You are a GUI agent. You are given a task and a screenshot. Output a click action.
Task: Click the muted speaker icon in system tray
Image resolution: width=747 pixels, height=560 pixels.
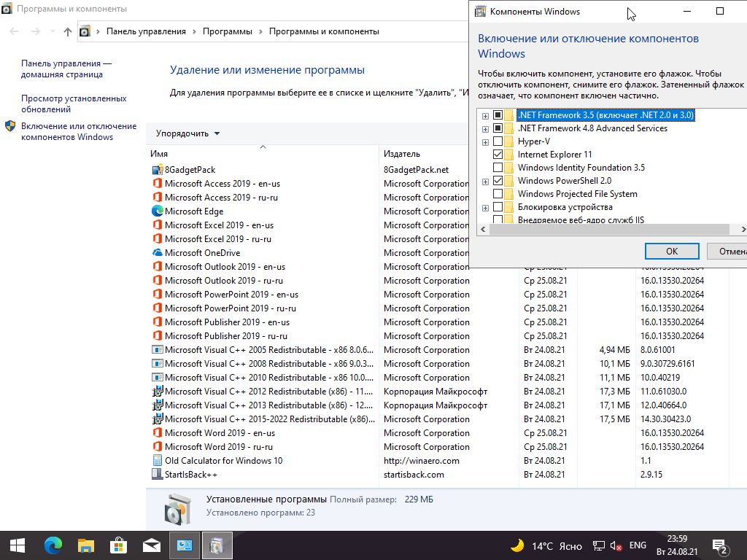(x=616, y=545)
